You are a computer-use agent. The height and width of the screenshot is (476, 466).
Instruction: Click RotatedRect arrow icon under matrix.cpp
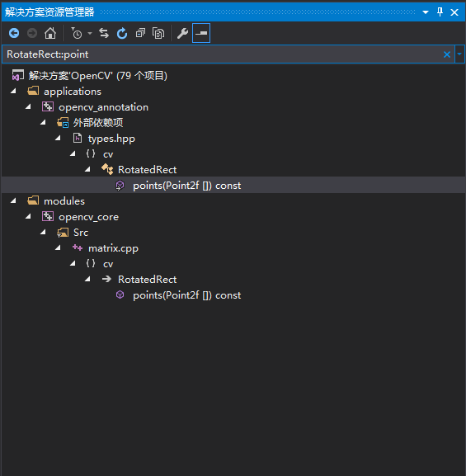pyautogui.click(x=107, y=279)
